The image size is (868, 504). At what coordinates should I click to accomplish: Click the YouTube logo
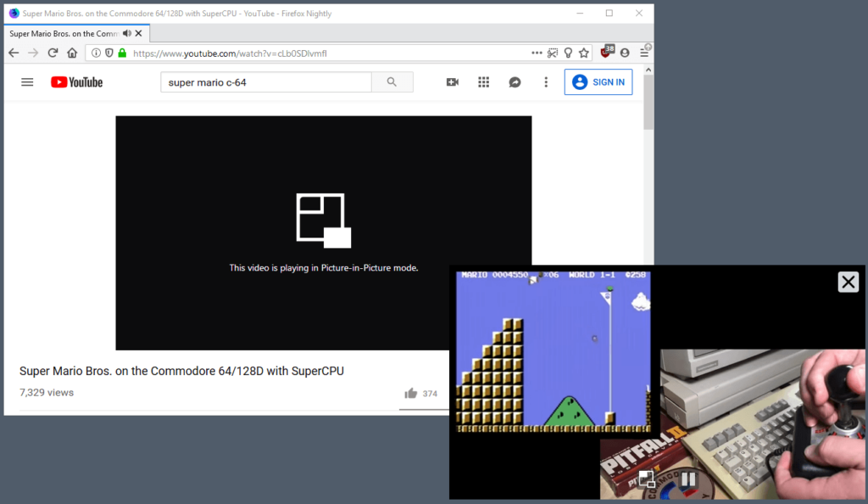click(x=76, y=82)
